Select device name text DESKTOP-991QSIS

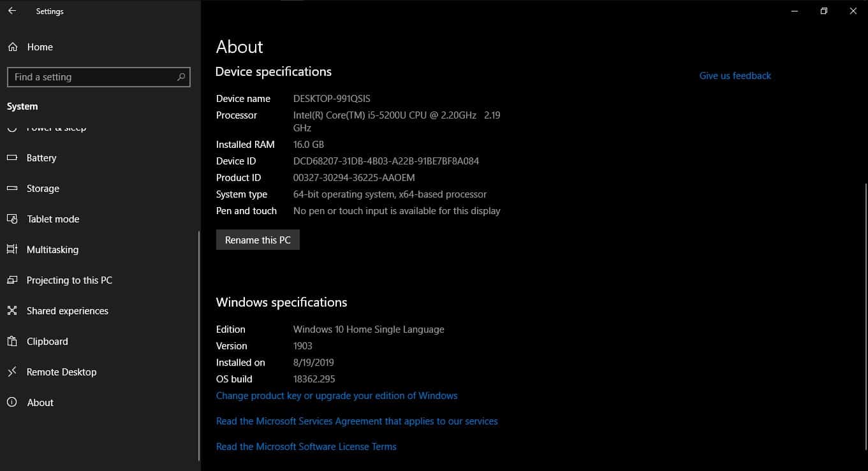tap(332, 99)
